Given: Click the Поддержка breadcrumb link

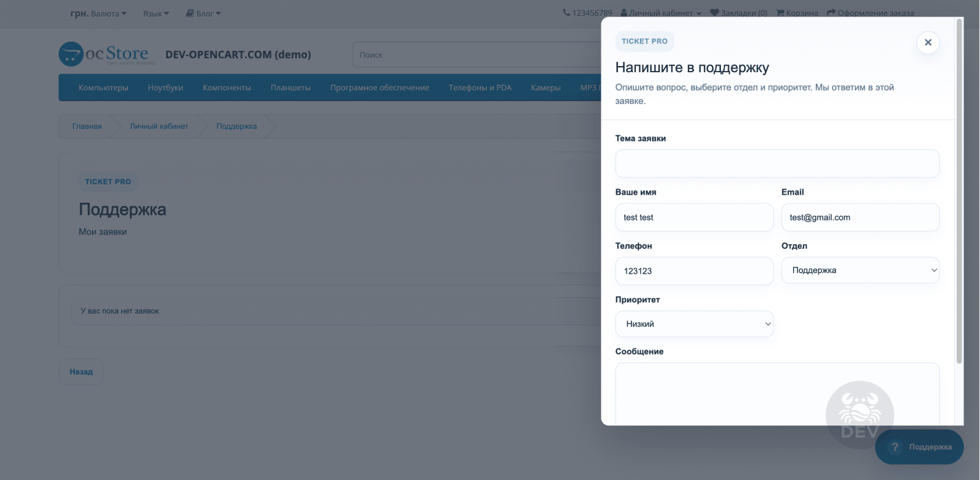Looking at the screenshot, I should pos(236,126).
